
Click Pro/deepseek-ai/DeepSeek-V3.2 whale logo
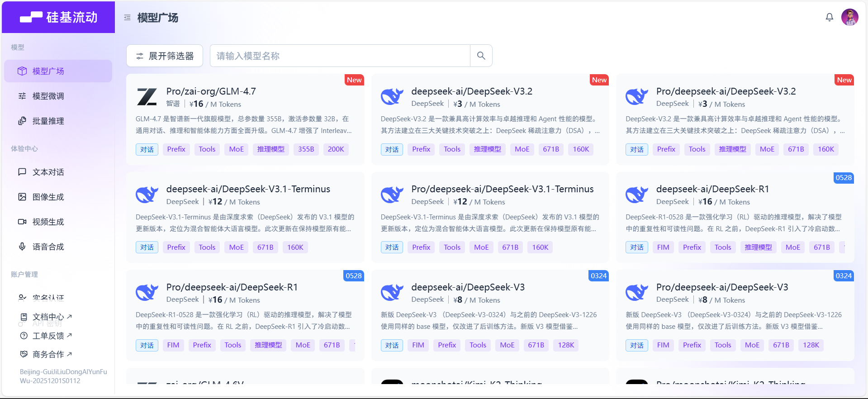tap(637, 96)
